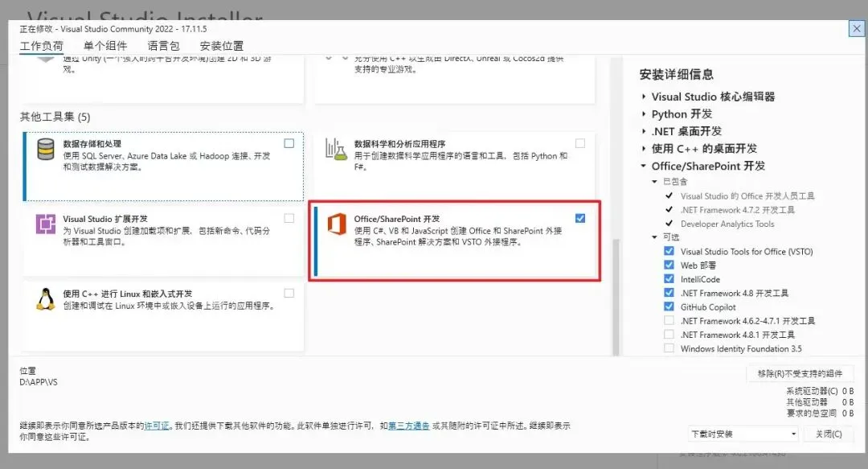Image resolution: width=868 pixels, height=469 pixels.
Task: Select the 数据存储和处理 workload title
Action: pos(92,143)
